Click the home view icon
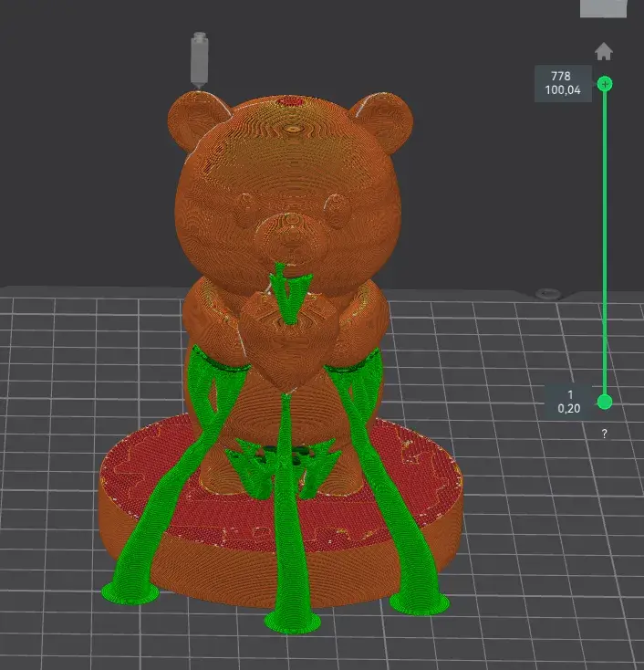The width and height of the screenshot is (644, 670). tap(604, 51)
